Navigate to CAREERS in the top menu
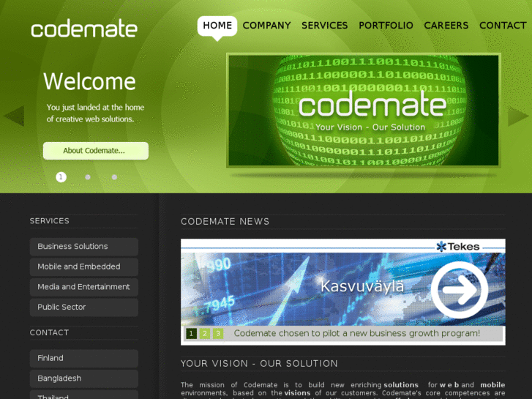This screenshot has width=532, height=399. click(446, 26)
